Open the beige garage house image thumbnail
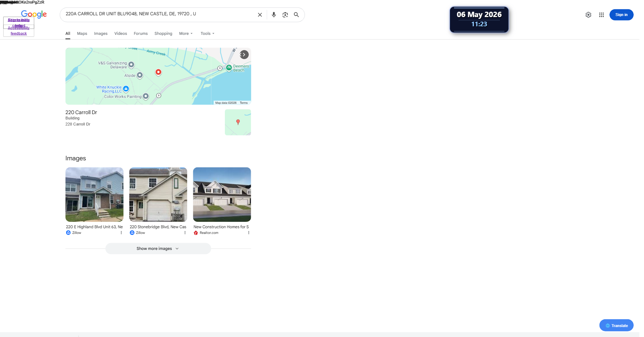 point(158,194)
